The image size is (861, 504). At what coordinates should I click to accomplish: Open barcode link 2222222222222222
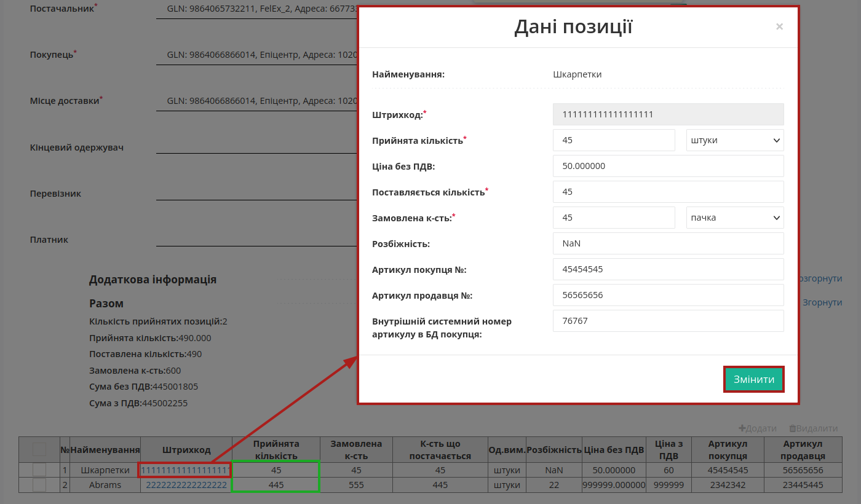click(186, 485)
